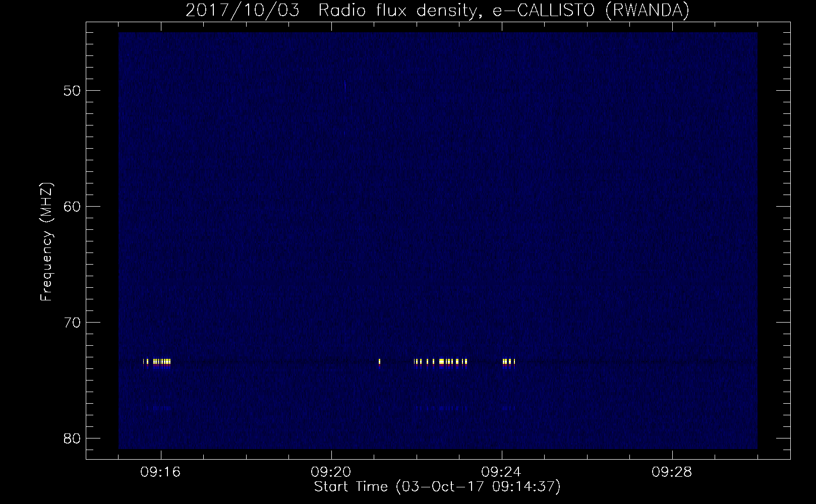Click the 09:28 time tick label
The height and width of the screenshot is (504, 816).
click(672, 472)
